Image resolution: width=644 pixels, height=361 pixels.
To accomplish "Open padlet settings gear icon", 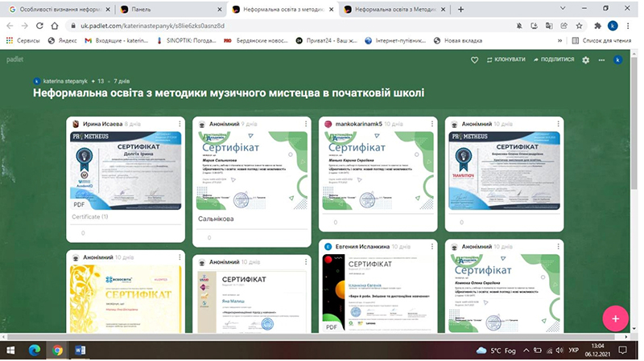I will click(x=586, y=59).
